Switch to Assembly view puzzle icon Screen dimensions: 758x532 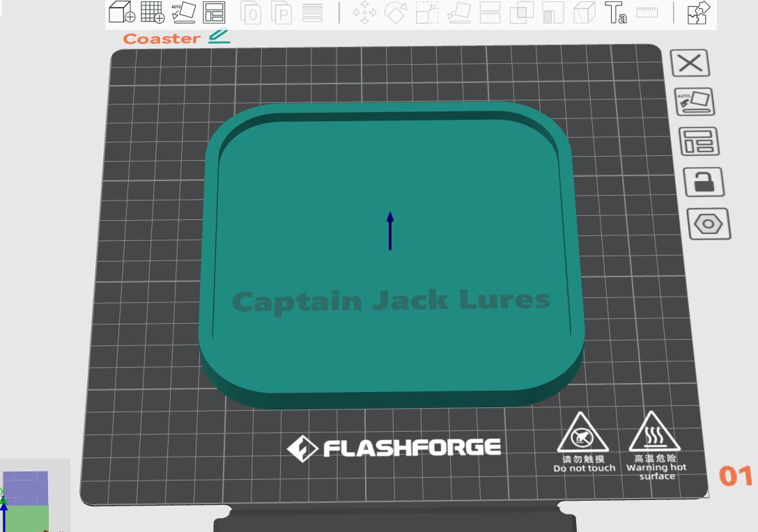pos(699,13)
